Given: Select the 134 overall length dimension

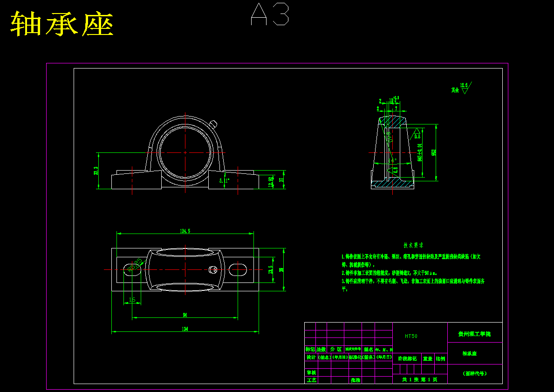Looking at the screenshot, I should pos(185,329).
